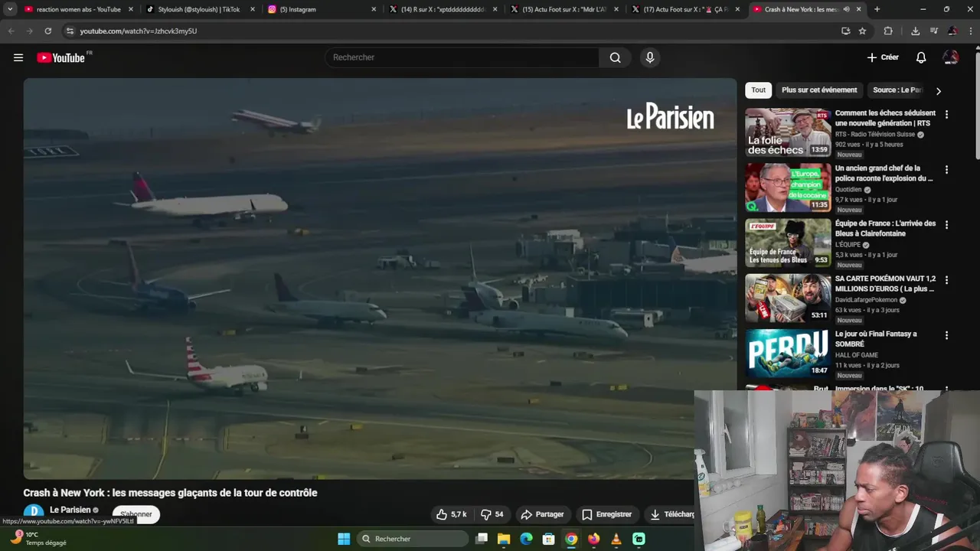View site information icon in address bar
980x551 pixels.
70,31
